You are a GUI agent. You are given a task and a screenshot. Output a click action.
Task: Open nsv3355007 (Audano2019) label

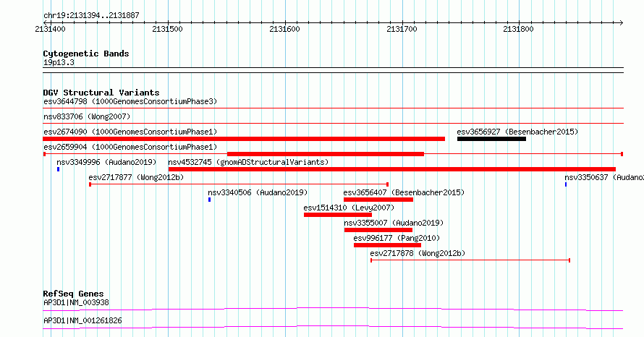tap(394, 223)
